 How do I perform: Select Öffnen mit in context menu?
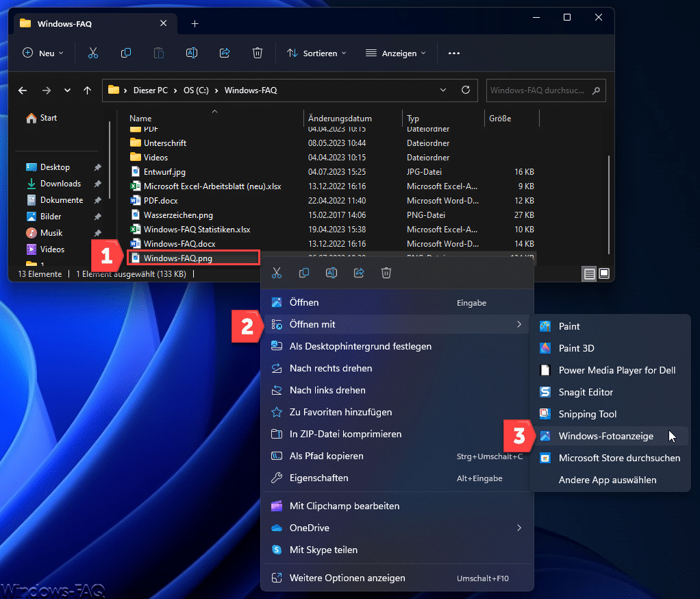(397, 324)
